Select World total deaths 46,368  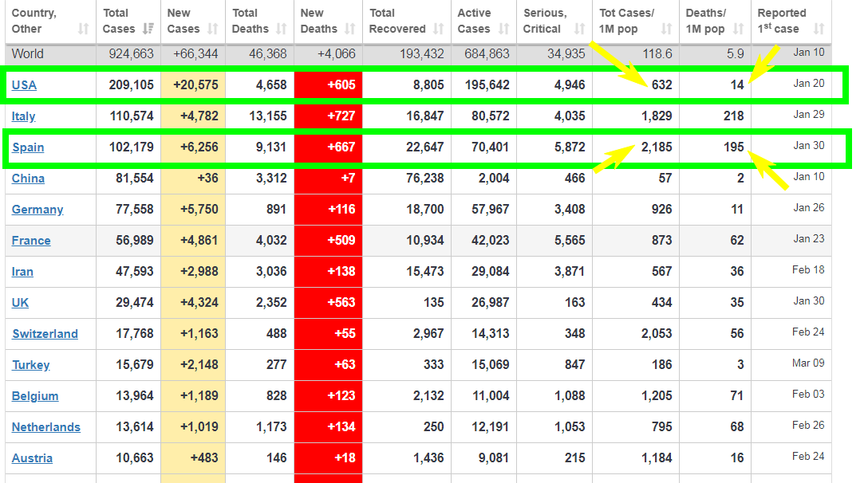point(267,53)
